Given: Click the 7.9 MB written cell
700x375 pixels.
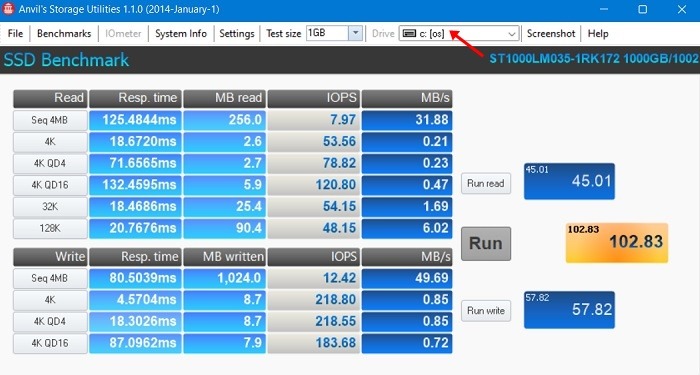Looking at the screenshot, I should [x=225, y=343].
